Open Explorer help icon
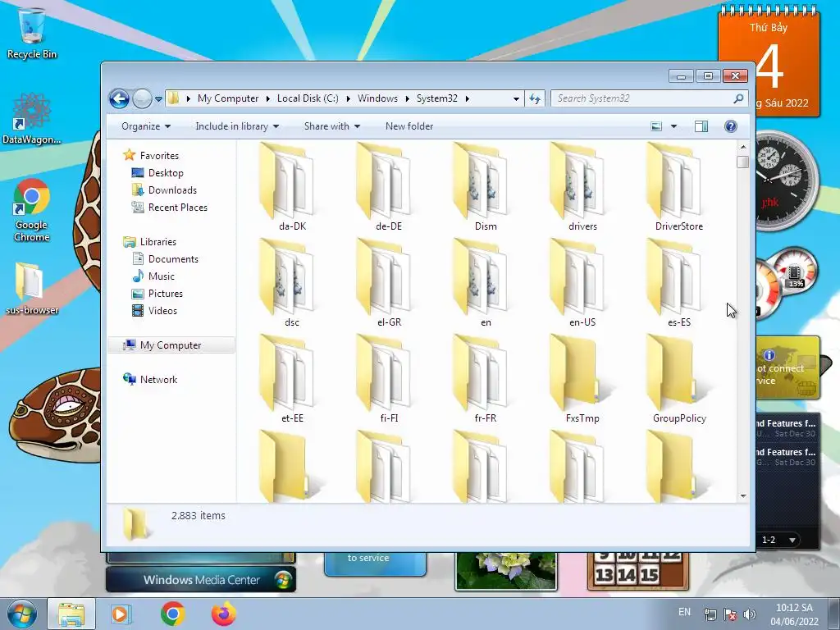This screenshot has height=630, width=840. click(x=731, y=126)
